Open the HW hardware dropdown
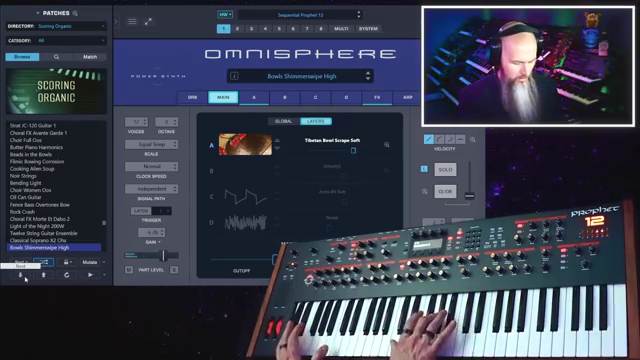 [x=225, y=15]
